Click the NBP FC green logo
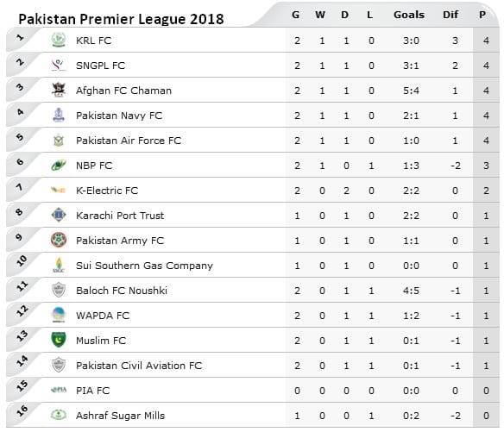This screenshot has height=432, width=504. pyautogui.click(x=59, y=165)
